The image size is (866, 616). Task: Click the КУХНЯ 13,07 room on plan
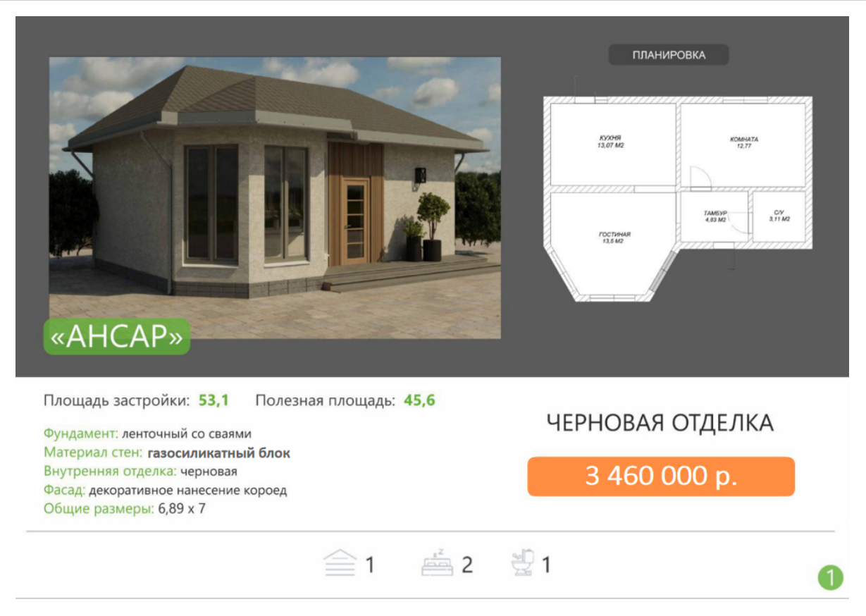point(611,143)
